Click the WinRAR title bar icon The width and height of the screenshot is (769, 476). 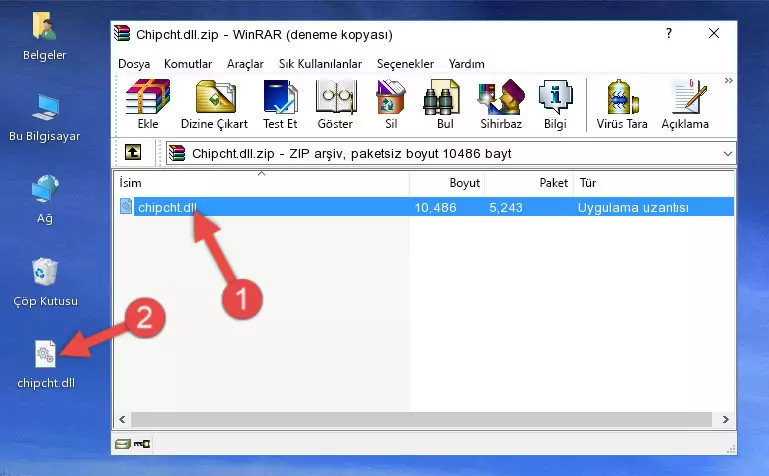coord(122,34)
